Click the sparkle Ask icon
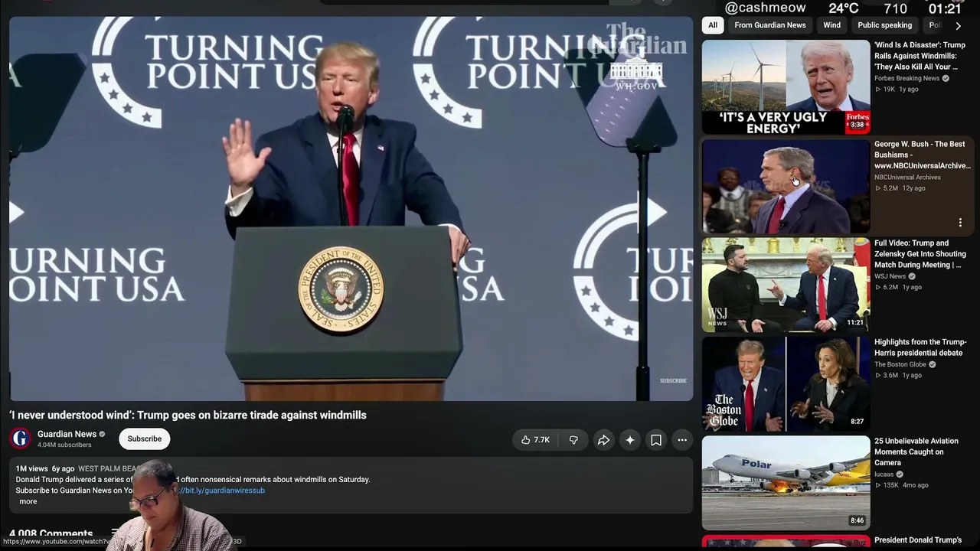 630,440
